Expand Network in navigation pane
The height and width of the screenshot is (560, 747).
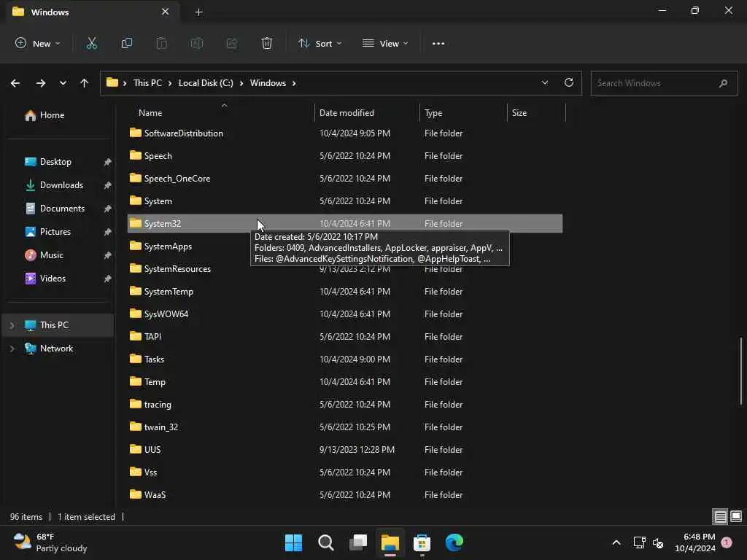12,349
